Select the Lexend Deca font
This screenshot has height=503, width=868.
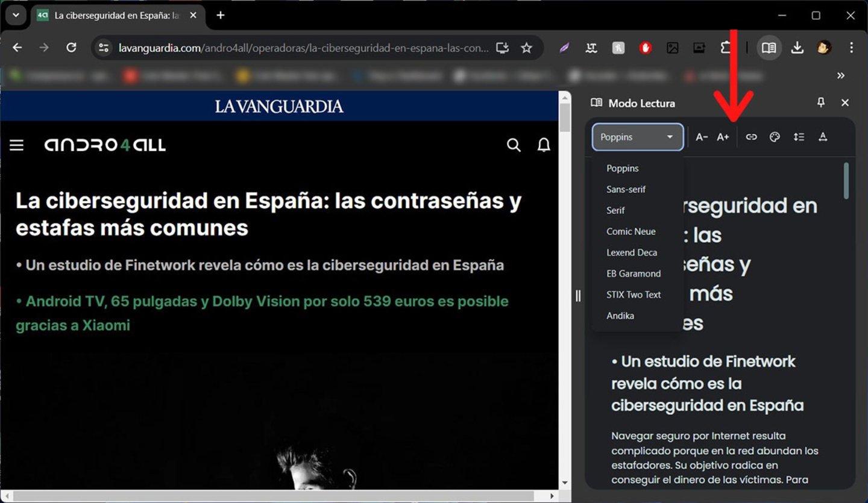point(638,252)
